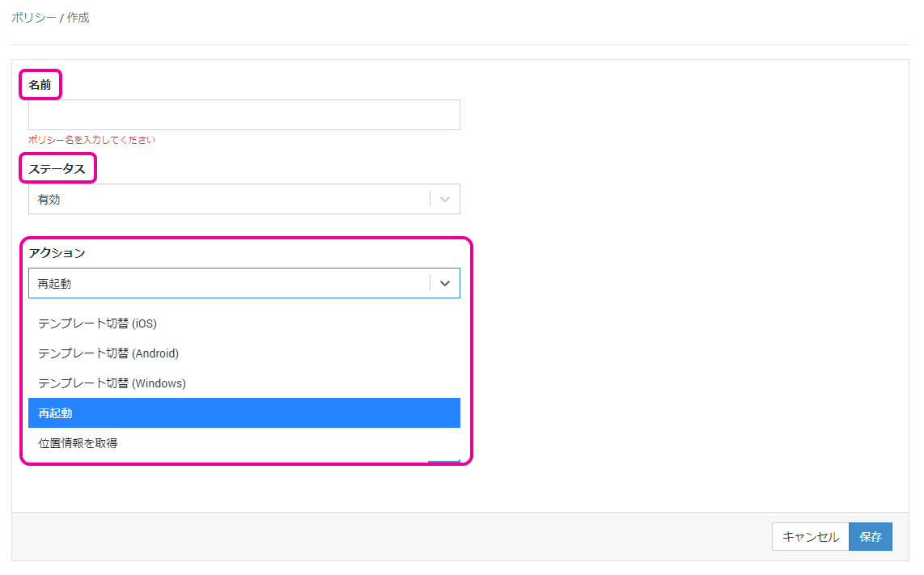This screenshot has width=924, height=575.
Task: Click the red policy name error message
Action: click(x=91, y=140)
